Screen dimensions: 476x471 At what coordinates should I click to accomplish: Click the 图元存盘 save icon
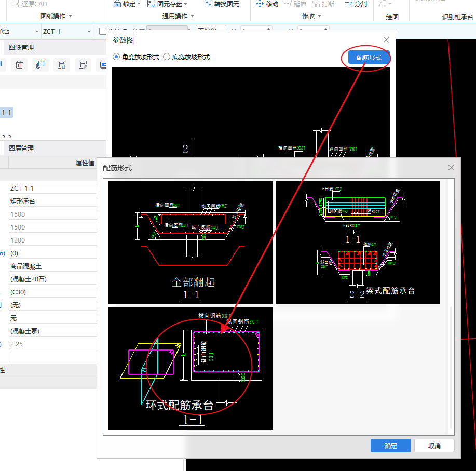pos(151,4)
